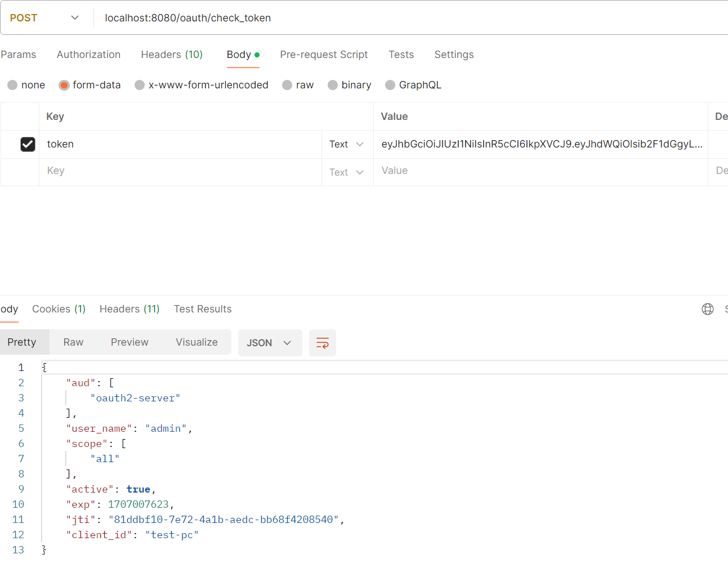The width and height of the screenshot is (728, 577).
Task: Switch response view to Pretty
Action: coord(22,342)
